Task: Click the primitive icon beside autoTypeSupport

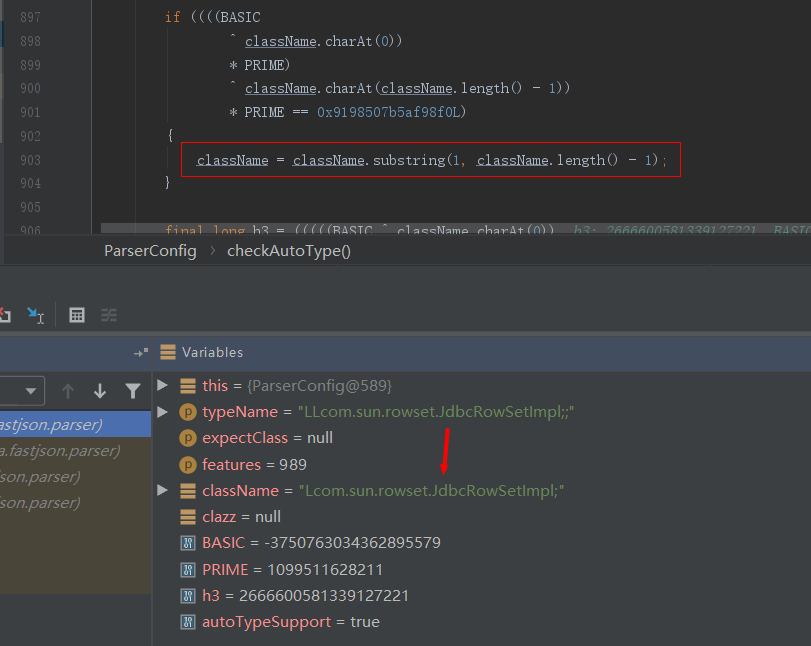Action: point(188,622)
